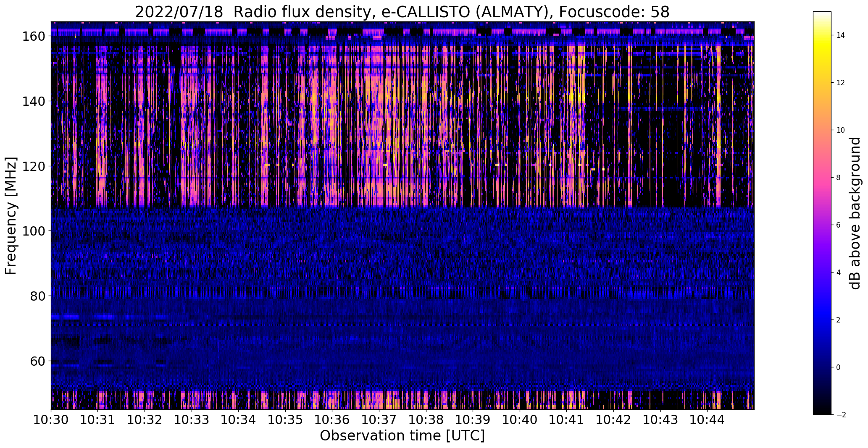Click the plot title mentioning e-CALLISTO (ALMATY)
Viewport: 868px width, 448px height.
tap(402, 12)
